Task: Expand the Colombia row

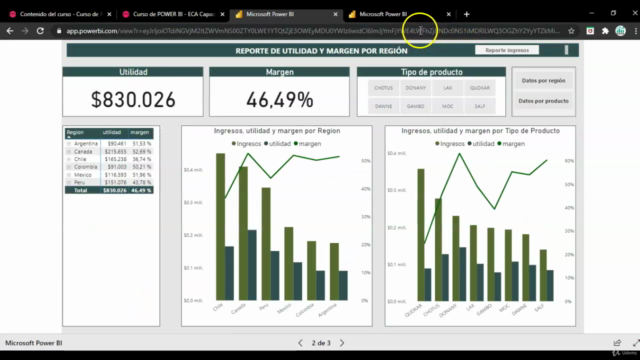Action: 69,167
